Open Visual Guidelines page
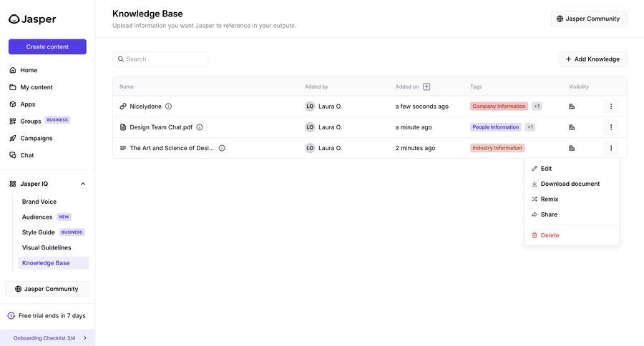The width and height of the screenshot is (644, 346). [x=47, y=247]
